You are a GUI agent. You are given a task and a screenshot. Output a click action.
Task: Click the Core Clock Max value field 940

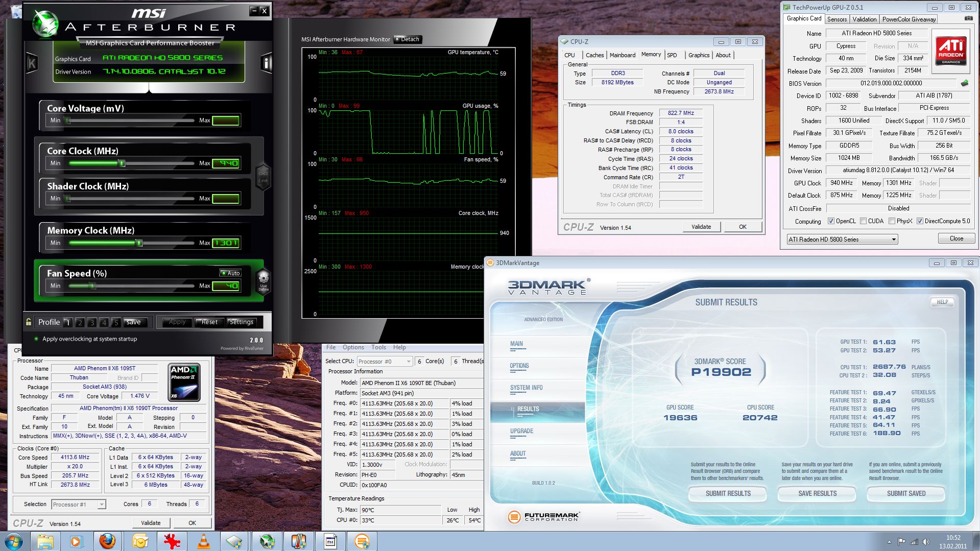(x=226, y=163)
